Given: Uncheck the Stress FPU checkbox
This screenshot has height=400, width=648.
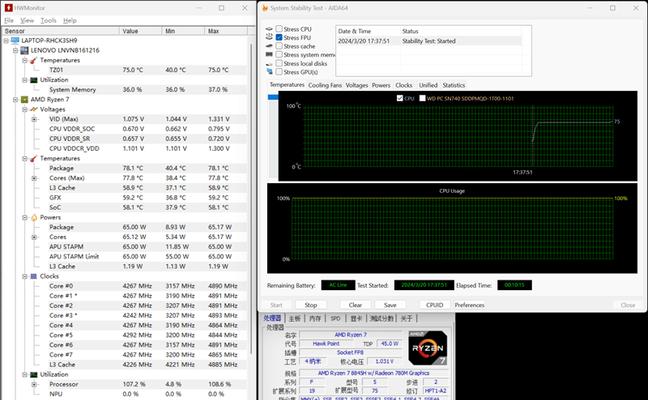Looking at the screenshot, I should (279, 38).
